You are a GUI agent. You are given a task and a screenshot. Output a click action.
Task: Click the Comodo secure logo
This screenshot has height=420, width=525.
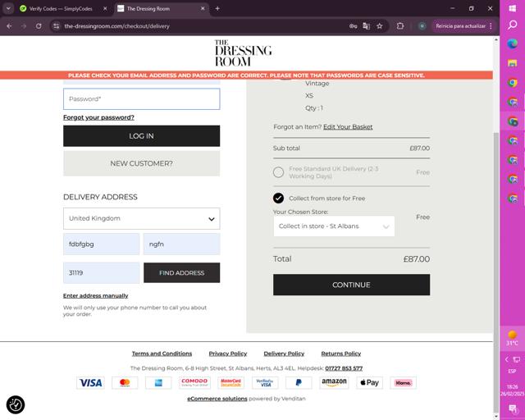point(194,382)
